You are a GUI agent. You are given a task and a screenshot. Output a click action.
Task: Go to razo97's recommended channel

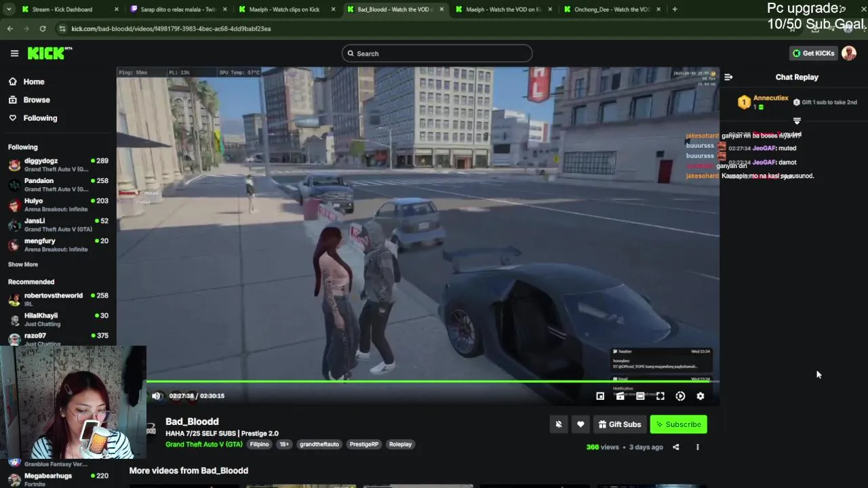pos(58,339)
